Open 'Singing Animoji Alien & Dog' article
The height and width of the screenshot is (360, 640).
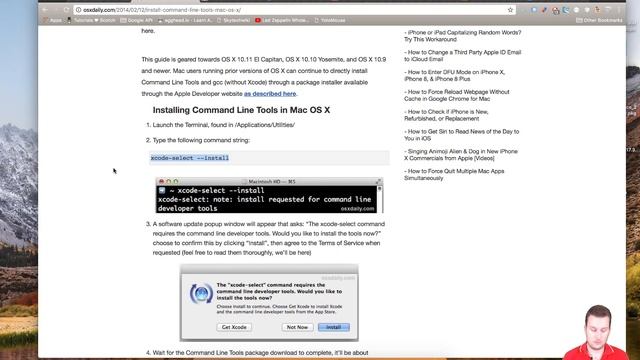[x=461, y=155]
